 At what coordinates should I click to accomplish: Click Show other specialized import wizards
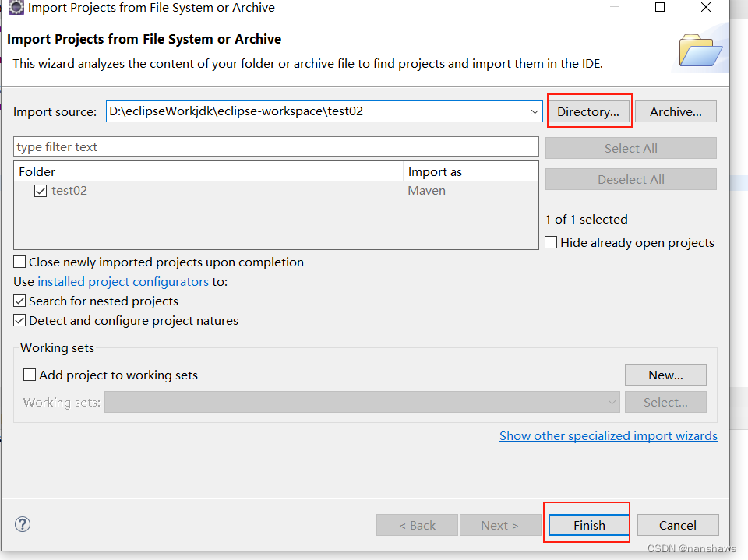(608, 435)
